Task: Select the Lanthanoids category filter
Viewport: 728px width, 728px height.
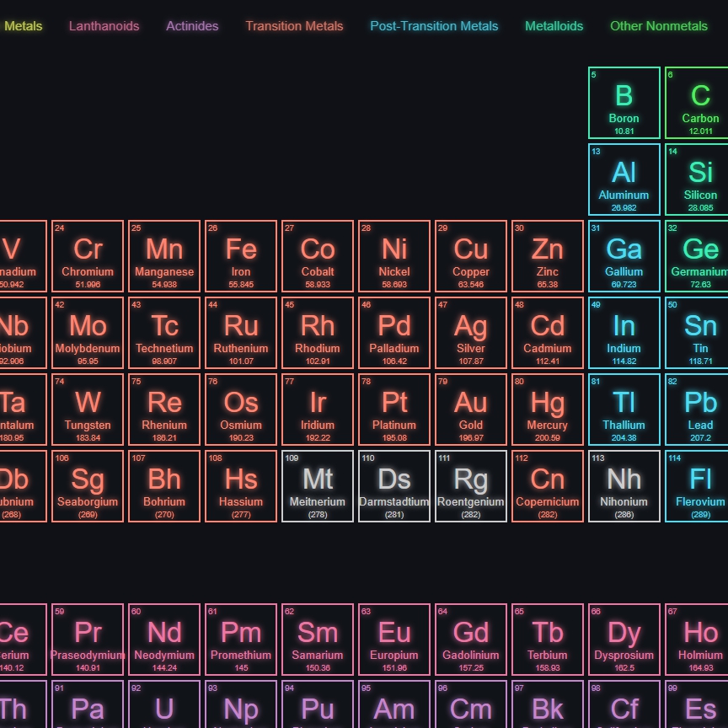Action: (104, 26)
